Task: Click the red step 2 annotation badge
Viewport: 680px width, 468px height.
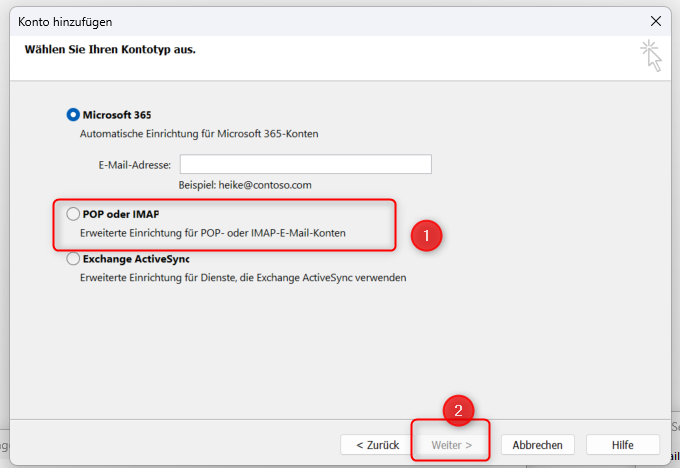Action: [458, 411]
